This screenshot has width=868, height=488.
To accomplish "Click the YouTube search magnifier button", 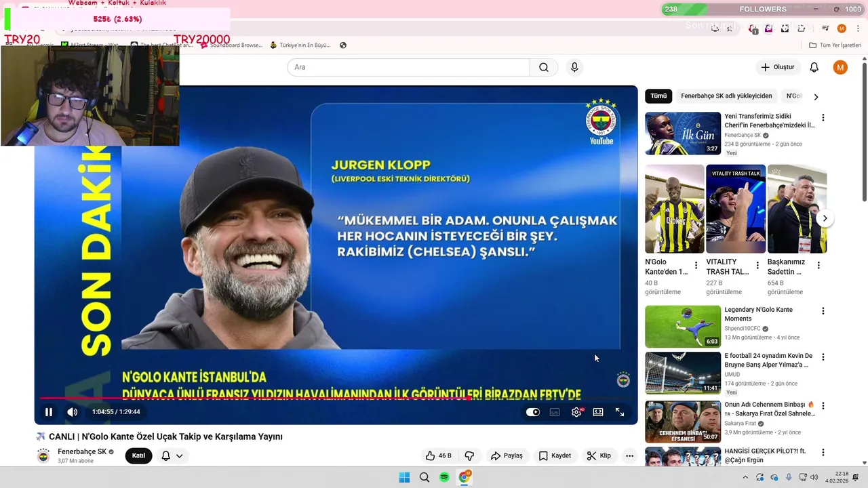I will click(x=544, y=67).
